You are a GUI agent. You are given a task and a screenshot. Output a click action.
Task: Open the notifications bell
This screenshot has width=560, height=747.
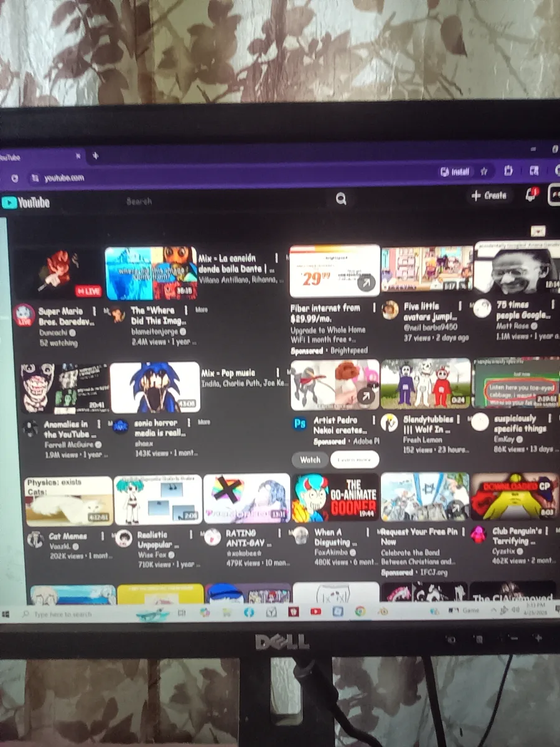tap(531, 195)
